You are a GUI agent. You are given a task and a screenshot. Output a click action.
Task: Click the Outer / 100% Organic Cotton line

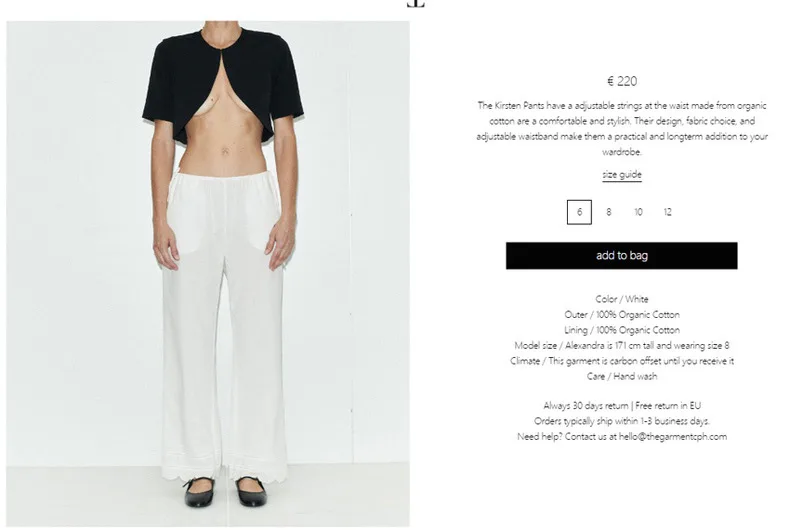(x=622, y=315)
